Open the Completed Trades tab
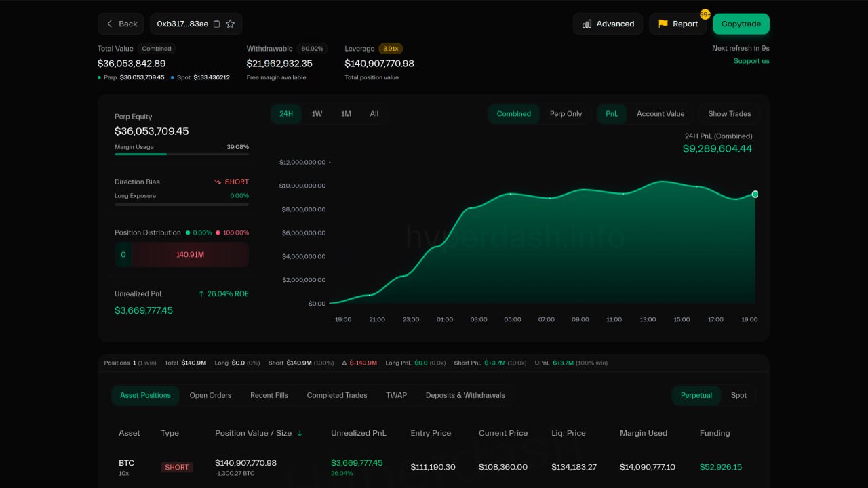Screen dimensions: 868x488 tap(336, 395)
